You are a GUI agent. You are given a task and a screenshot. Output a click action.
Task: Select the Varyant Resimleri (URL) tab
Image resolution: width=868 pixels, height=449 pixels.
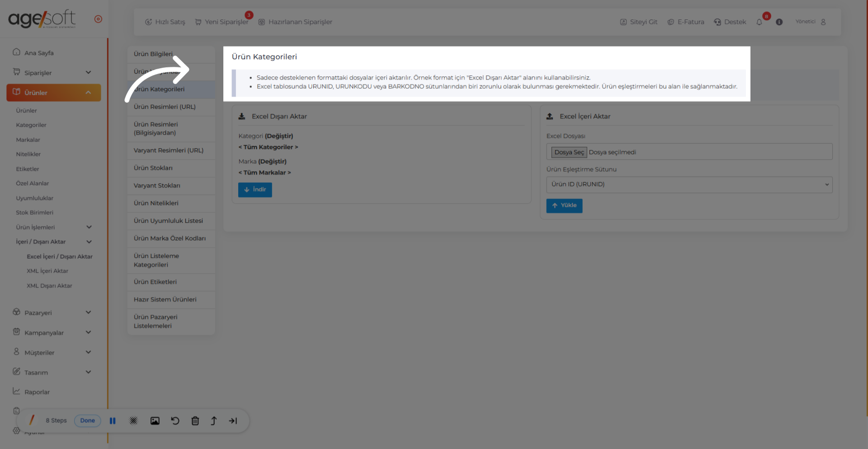[x=171, y=150]
